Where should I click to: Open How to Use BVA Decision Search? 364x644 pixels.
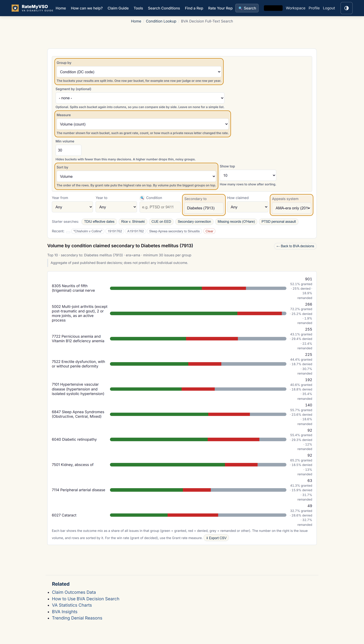(x=86, y=599)
